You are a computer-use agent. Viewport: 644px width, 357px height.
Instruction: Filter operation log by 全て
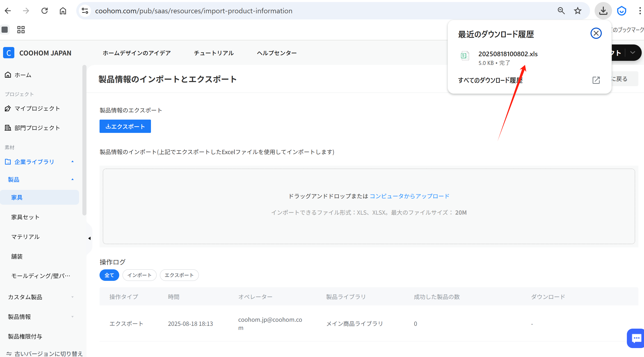click(109, 275)
